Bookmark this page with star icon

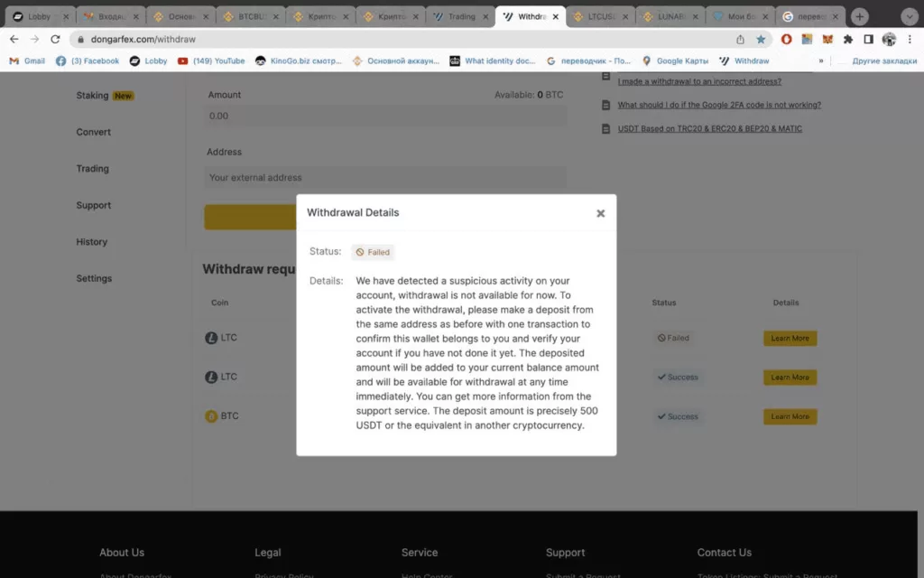coord(761,40)
